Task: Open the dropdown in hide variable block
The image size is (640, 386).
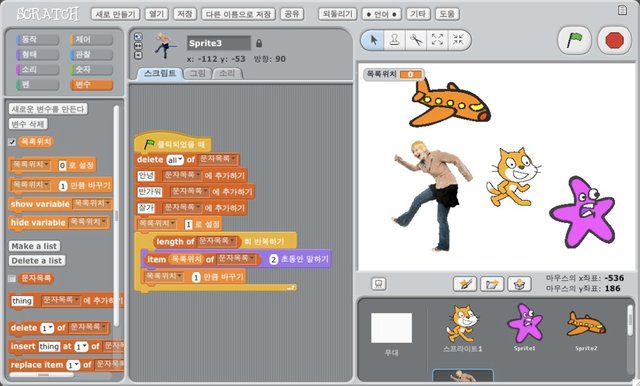Action: [88, 222]
